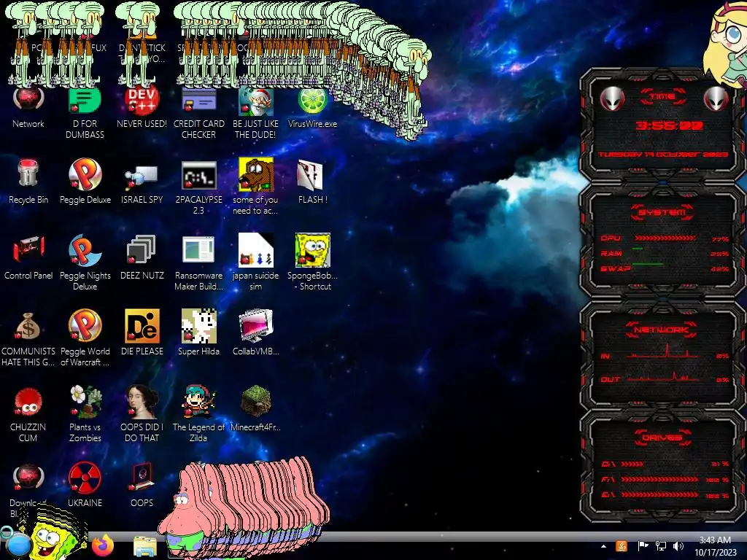Image resolution: width=747 pixels, height=560 pixels.
Task: Click the SWAP usage label
Action: tap(616, 268)
